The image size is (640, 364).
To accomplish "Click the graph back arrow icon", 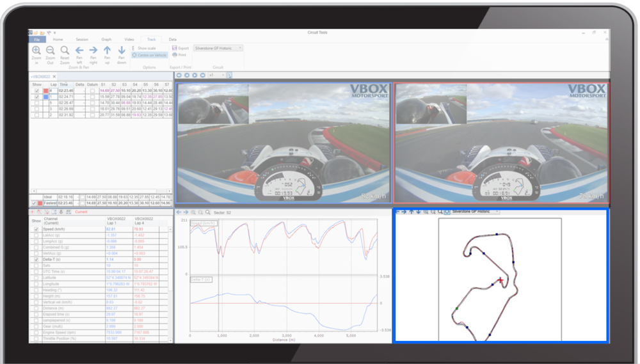I will tap(179, 212).
